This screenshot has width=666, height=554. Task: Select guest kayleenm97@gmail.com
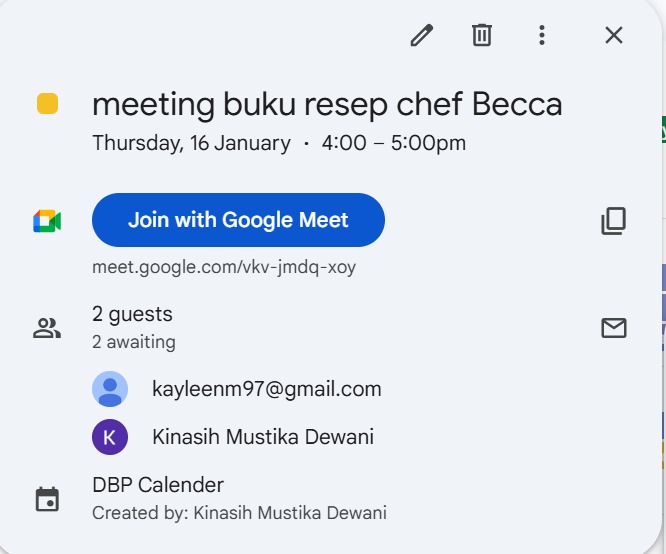click(266, 389)
